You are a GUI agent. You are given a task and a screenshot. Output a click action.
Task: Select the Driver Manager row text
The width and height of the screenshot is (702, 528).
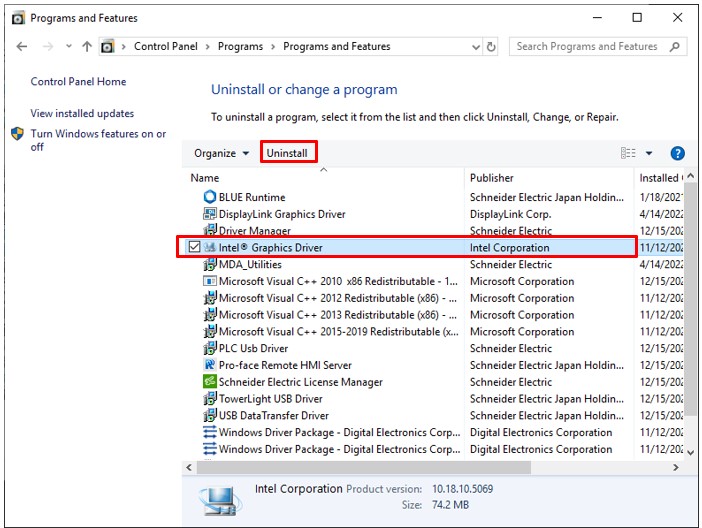[255, 231]
